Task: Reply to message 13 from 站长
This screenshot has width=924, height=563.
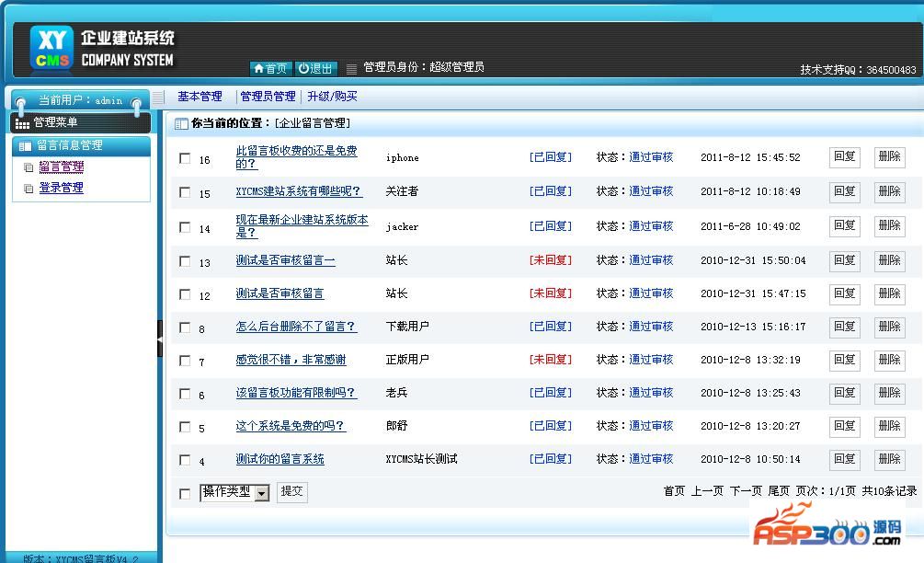Action: [844, 260]
